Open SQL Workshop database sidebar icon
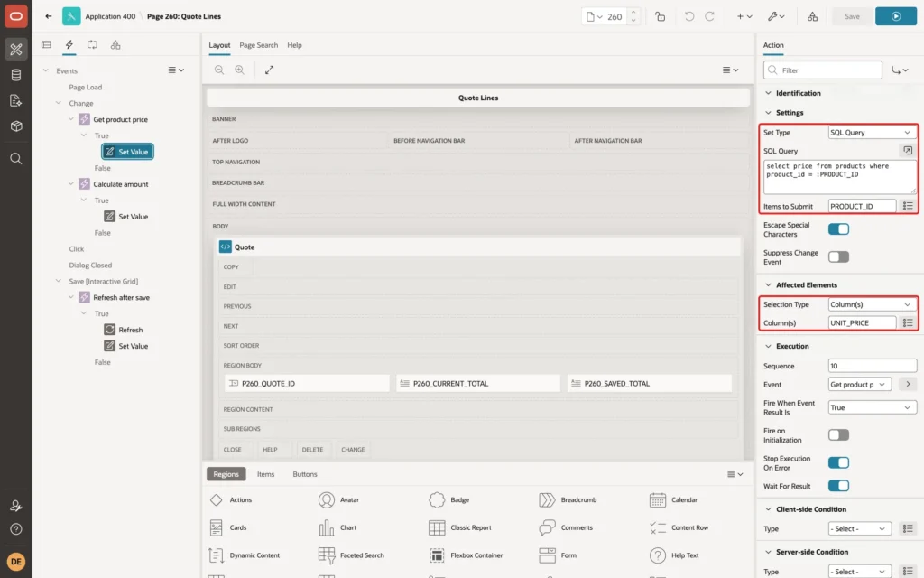This screenshot has height=578, width=924. tap(16, 75)
